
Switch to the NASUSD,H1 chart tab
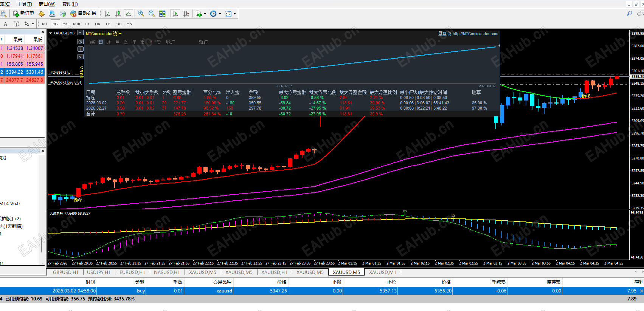click(167, 272)
